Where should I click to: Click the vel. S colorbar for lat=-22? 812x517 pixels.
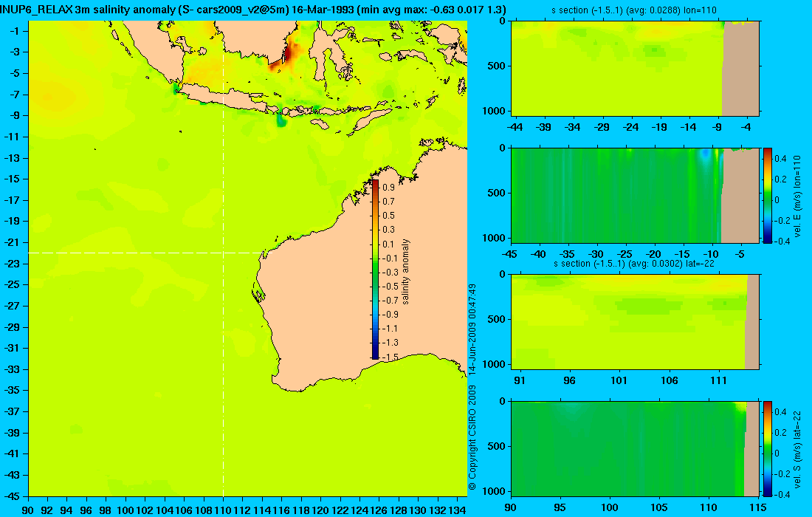768,448
